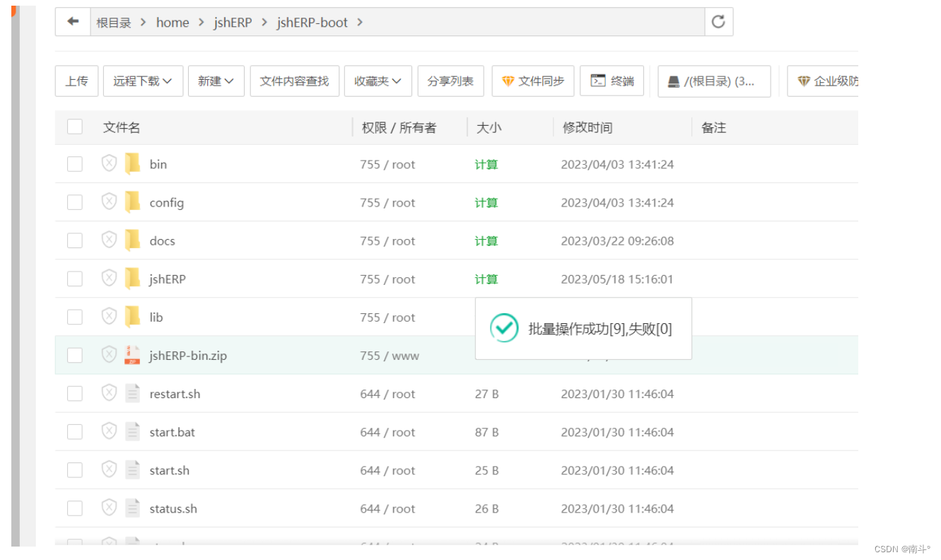This screenshot has height=560, width=941.
Task: Click the 上传 upload button
Action: [x=76, y=81]
